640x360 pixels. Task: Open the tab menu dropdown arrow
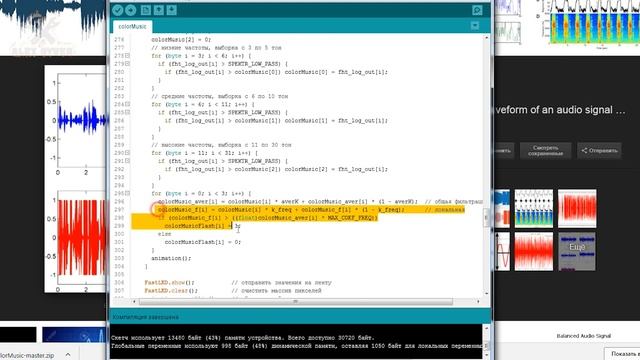point(475,26)
